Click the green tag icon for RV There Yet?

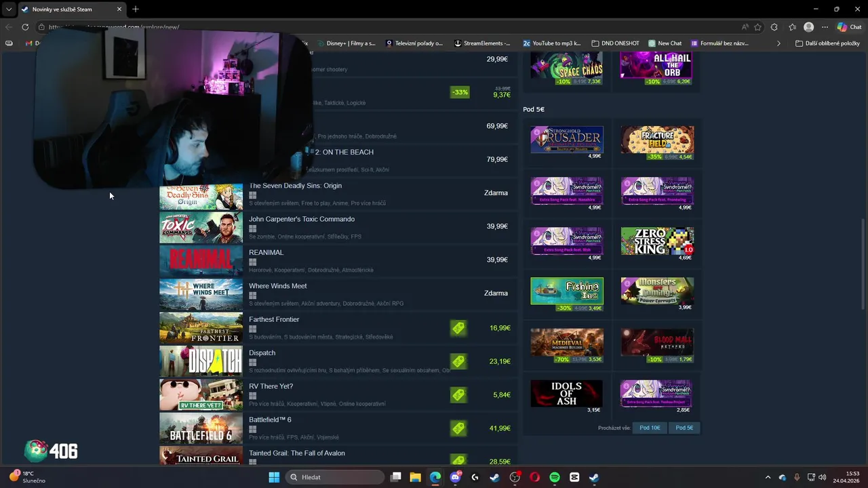(458, 394)
